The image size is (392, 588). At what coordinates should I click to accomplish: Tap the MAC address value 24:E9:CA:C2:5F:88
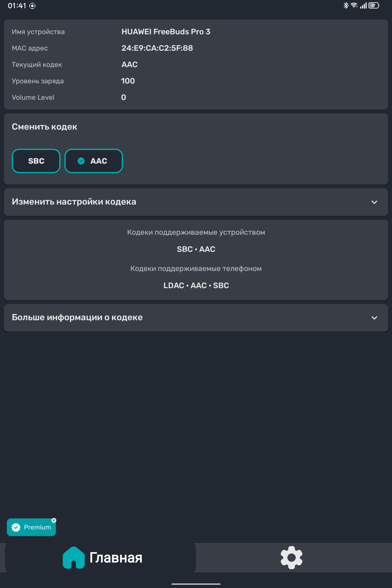(157, 48)
